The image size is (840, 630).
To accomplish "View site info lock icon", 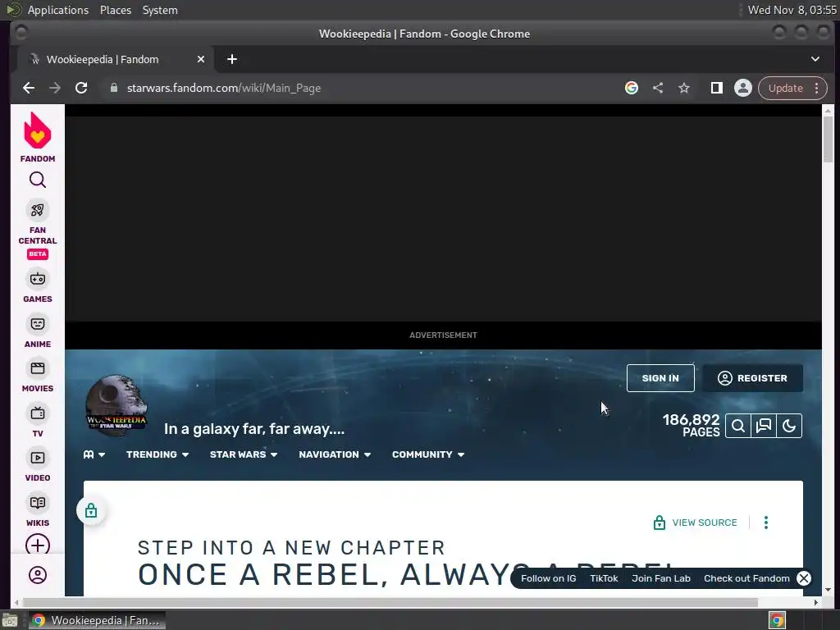I will pyautogui.click(x=113, y=88).
